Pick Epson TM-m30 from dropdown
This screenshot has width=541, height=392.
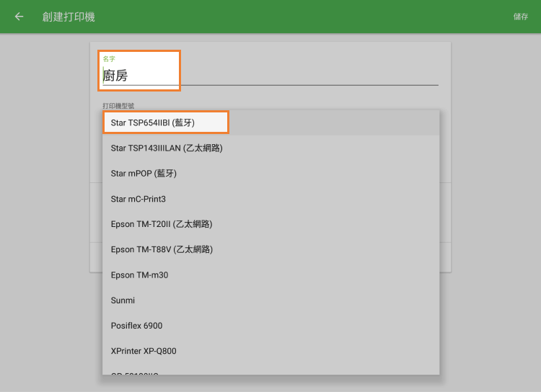139,275
